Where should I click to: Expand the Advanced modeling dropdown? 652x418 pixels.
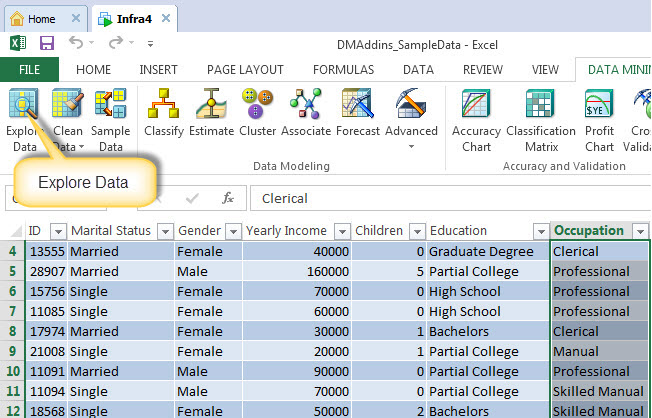click(411, 146)
